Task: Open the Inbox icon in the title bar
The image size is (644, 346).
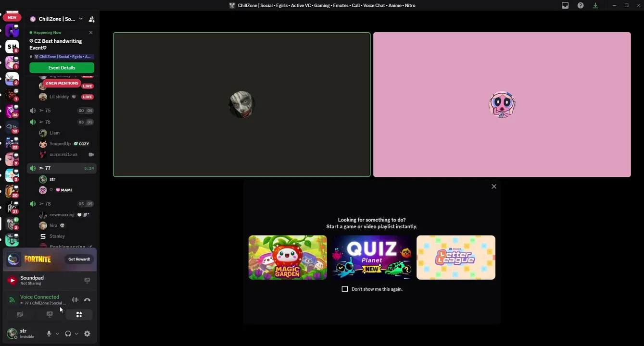Action: coord(565,5)
